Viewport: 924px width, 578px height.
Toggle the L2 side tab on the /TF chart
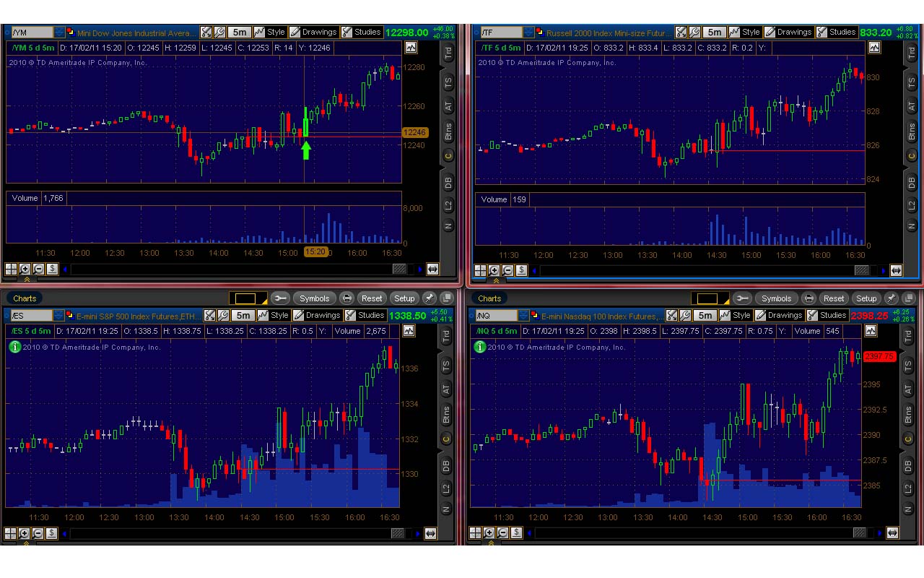point(910,206)
